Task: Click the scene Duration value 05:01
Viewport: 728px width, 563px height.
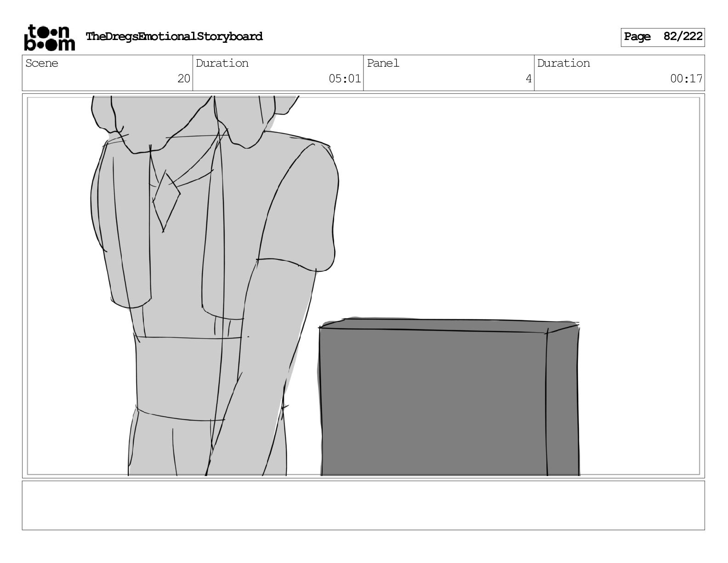Action: pos(345,79)
